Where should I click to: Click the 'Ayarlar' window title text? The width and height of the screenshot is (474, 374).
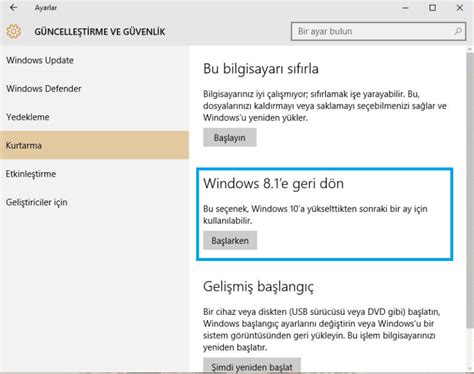(x=46, y=7)
